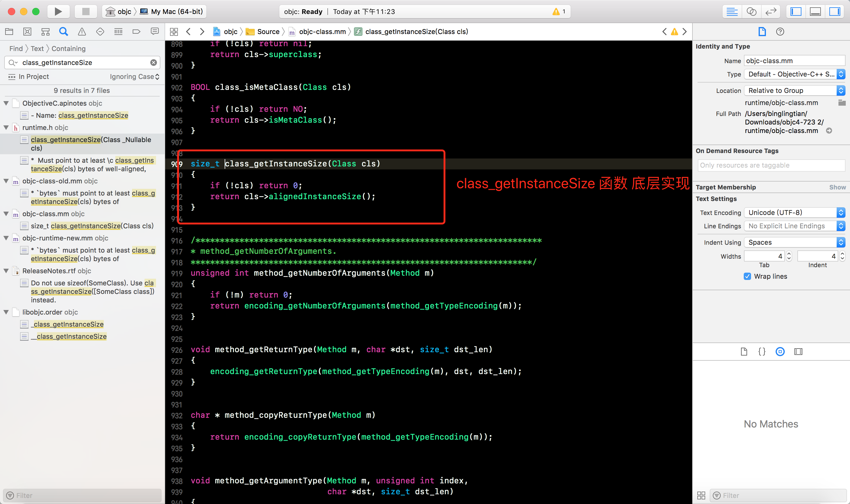Image resolution: width=850 pixels, height=504 pixels.
Task: Select the Object library icon
Action: click(780, 352)
